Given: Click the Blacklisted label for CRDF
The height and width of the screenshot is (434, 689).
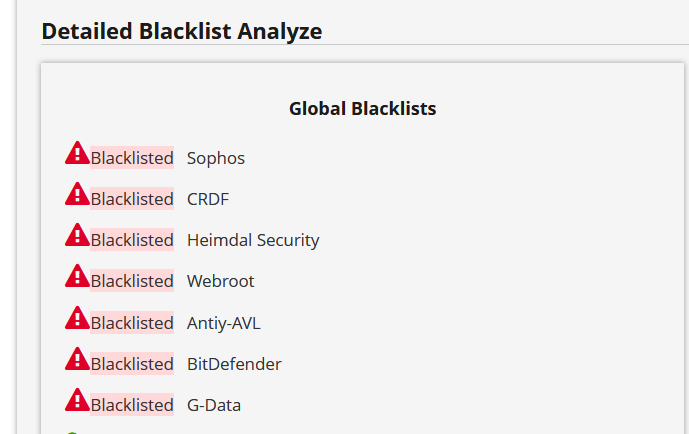Looking at the screenshot, I should [x=132, y=199].
